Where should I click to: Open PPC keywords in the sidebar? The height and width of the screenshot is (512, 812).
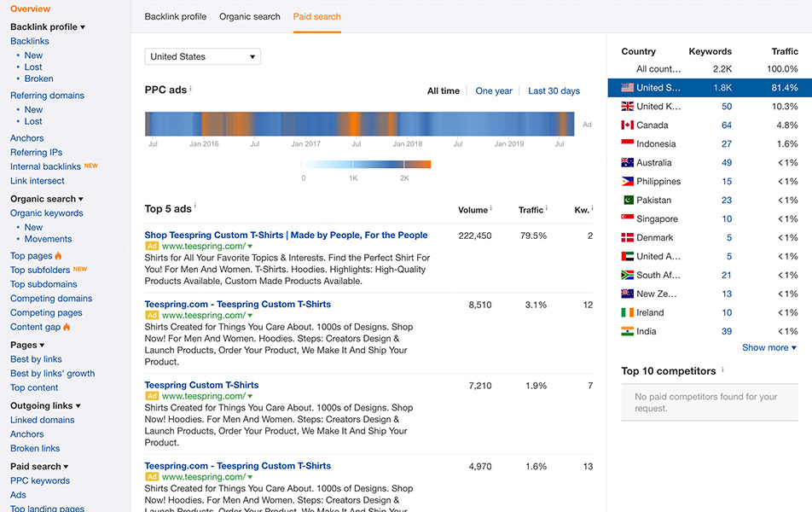40,480
